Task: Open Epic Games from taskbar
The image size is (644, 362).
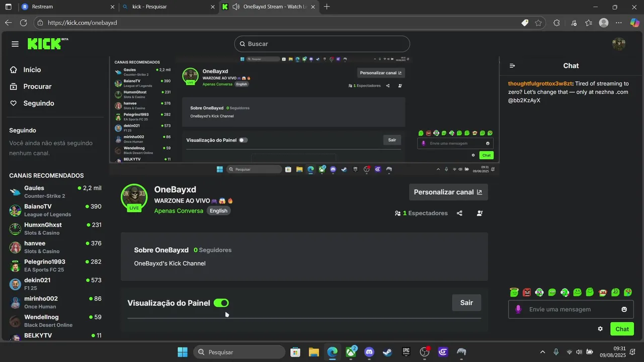Action: tap(406, 352)
